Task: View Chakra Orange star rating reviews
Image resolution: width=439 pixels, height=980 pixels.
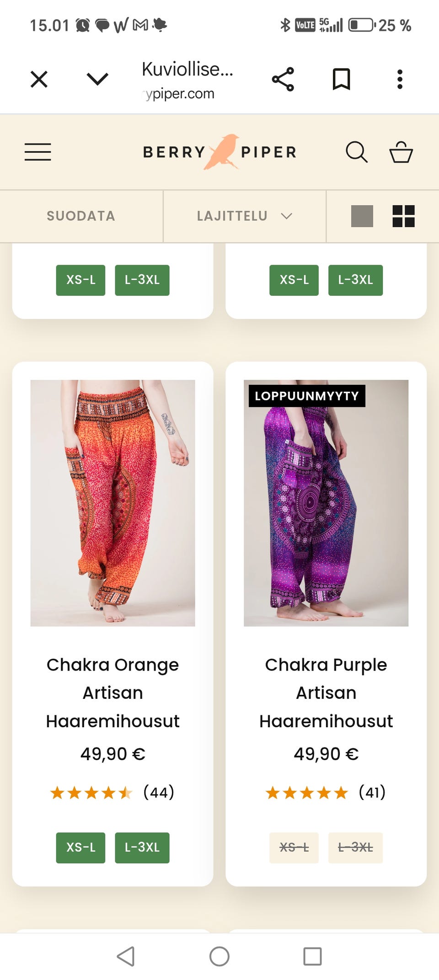Action: (x=112, y=792)
